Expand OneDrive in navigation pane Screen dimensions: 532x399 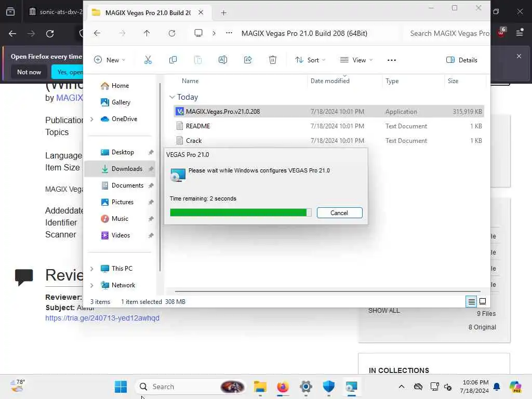coord(91,119)
